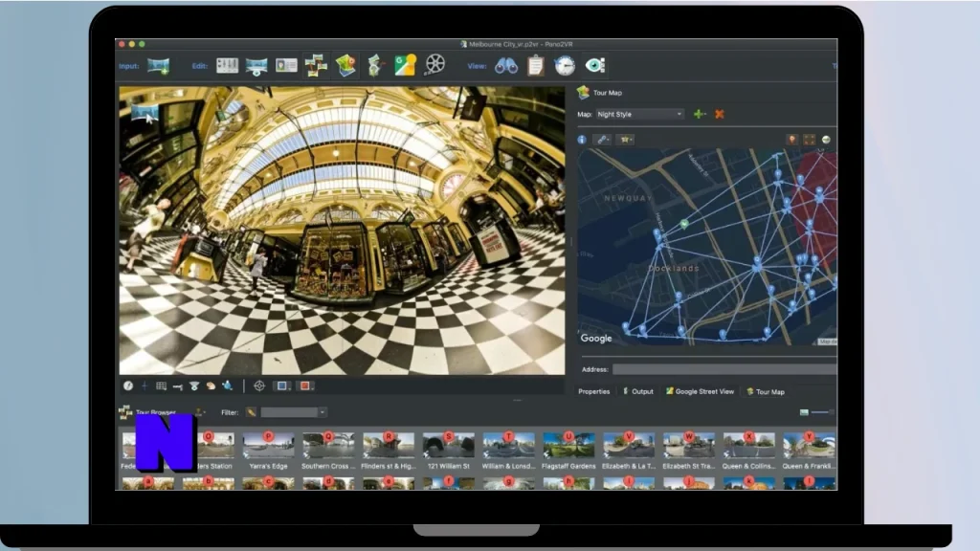Select Night Style map dropdown

pos(639,115)
